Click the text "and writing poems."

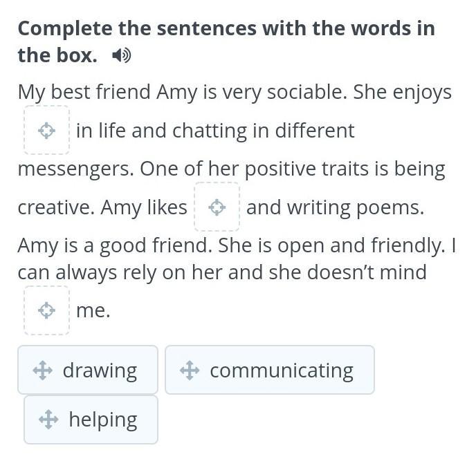(x=335, y=208)
